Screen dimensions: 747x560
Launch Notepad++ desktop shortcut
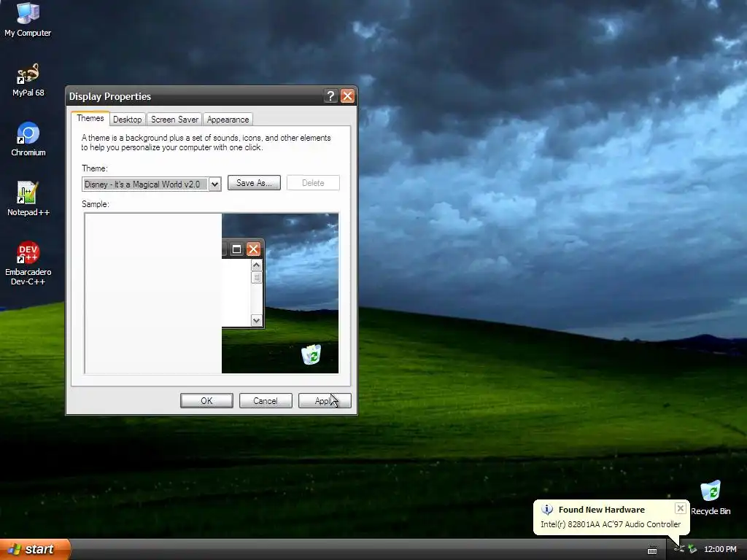point(28,198)
